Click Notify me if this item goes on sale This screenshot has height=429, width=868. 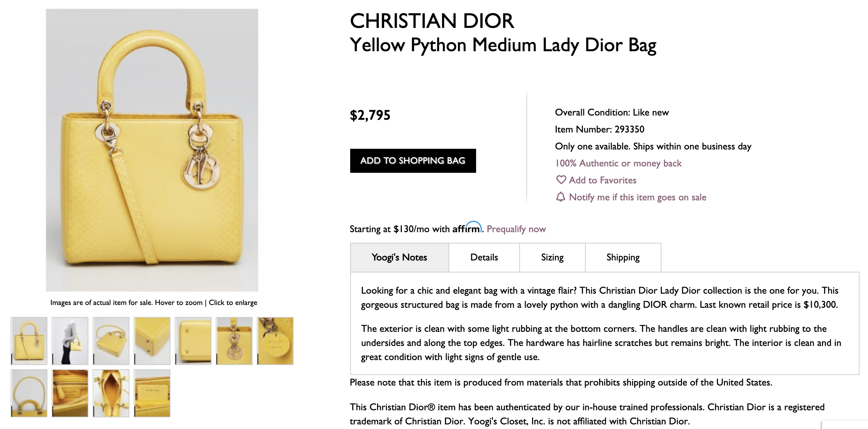coord(637,197)
